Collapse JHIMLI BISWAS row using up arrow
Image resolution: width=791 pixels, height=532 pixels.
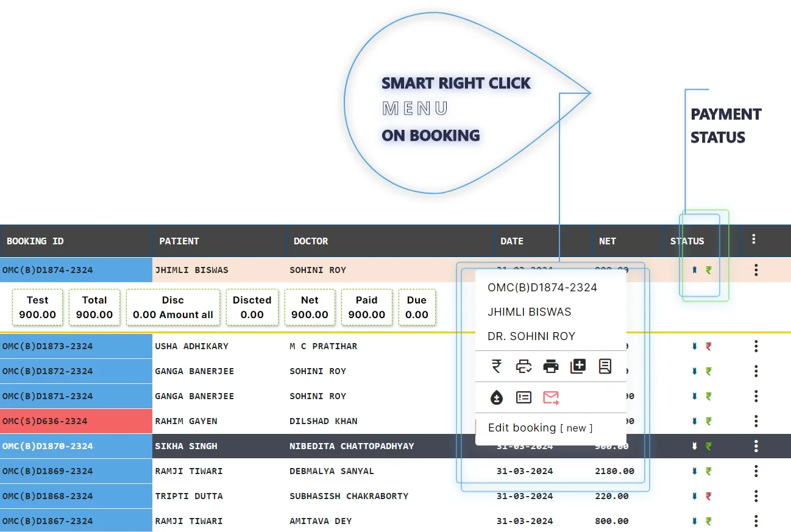(694, 270)
